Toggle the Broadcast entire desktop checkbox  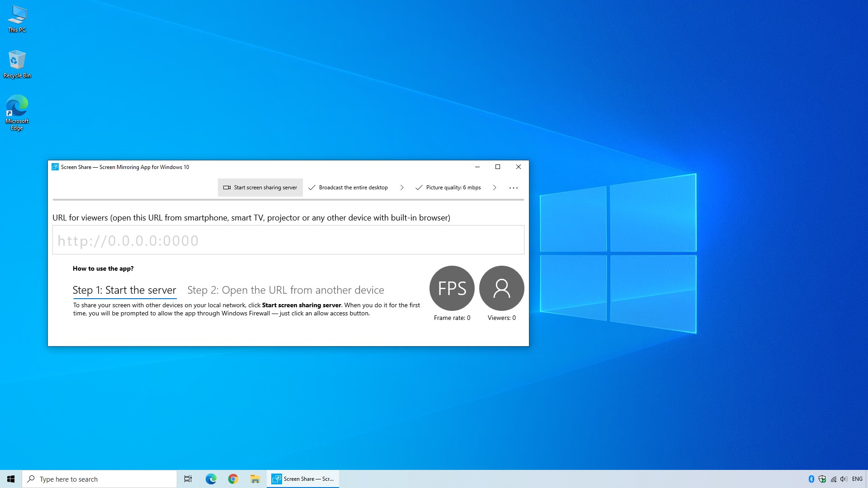coord(311,187)
